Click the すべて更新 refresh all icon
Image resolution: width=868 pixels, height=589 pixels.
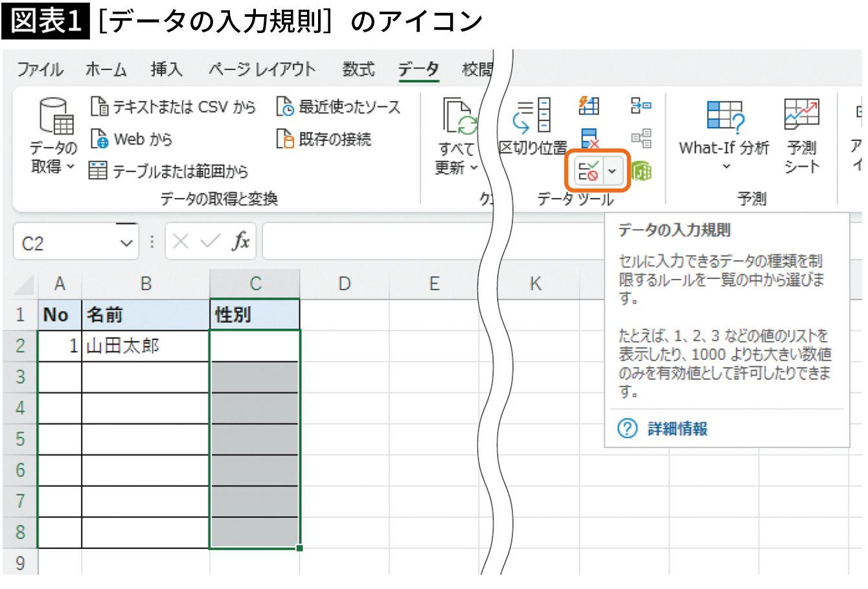tap(457, 136)
